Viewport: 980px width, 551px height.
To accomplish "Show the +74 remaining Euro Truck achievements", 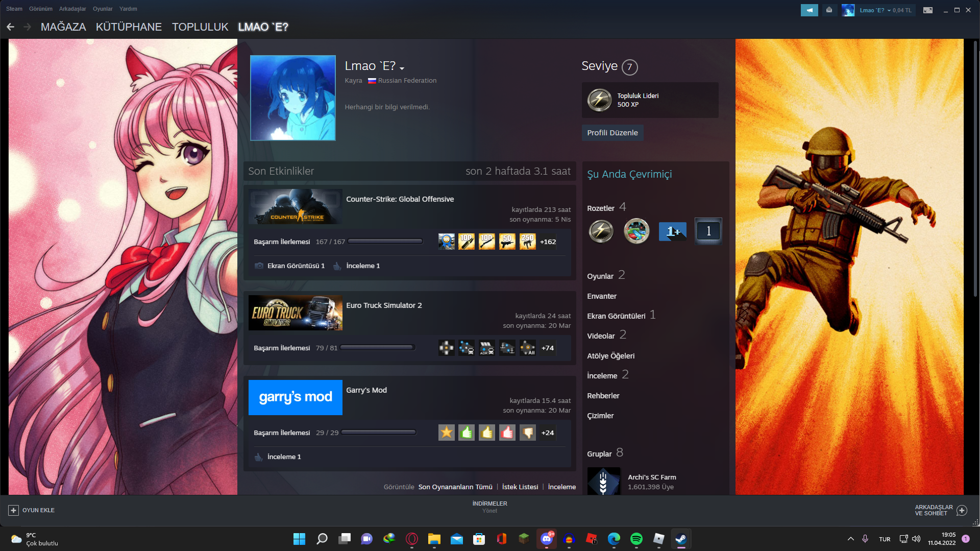I will [x=548, y=348].
